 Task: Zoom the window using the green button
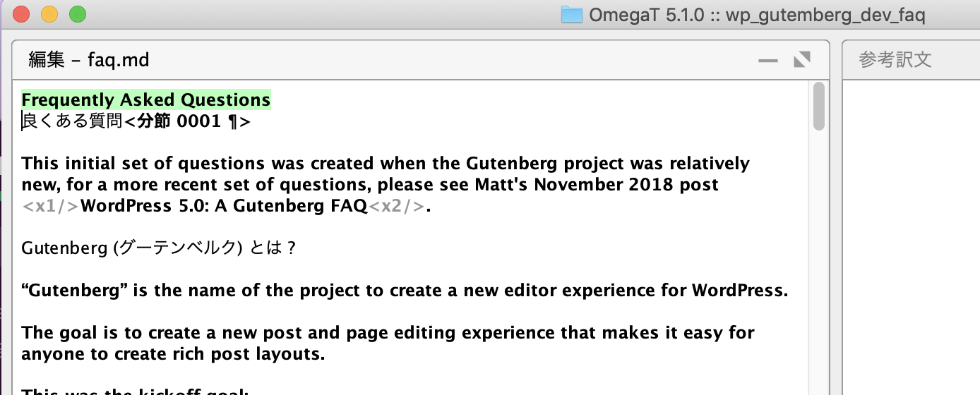pos(77,14)
